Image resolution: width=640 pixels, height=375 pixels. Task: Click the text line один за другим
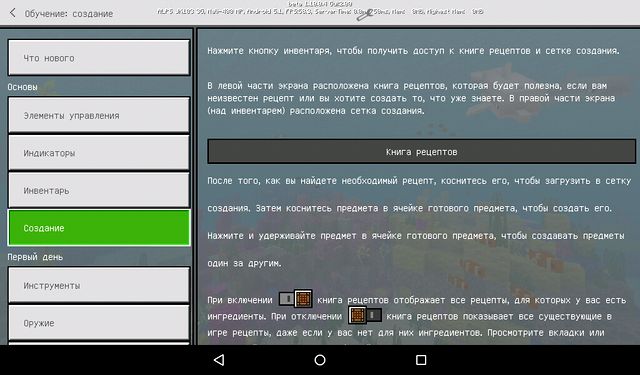[244, 264]
